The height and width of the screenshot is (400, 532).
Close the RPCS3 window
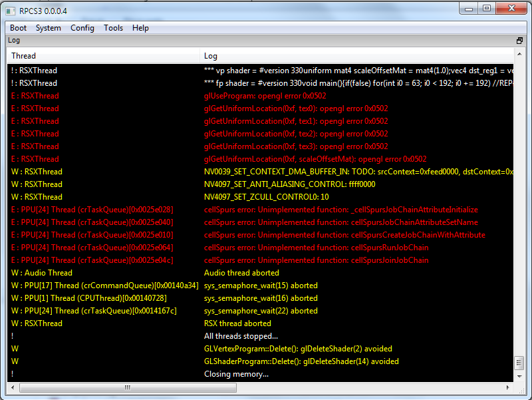[511, 9]
